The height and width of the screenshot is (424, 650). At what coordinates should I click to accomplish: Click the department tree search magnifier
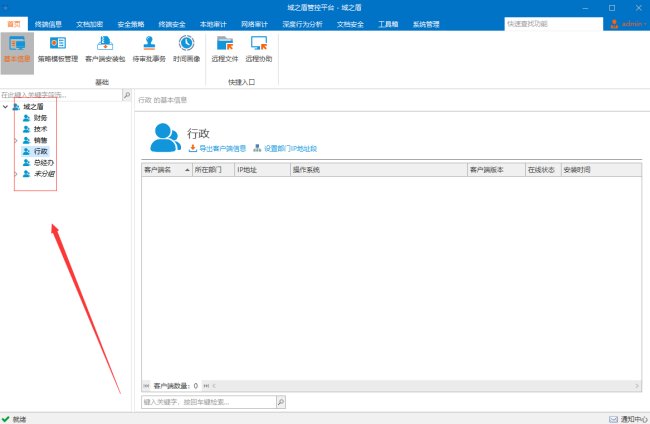[127, 95]
